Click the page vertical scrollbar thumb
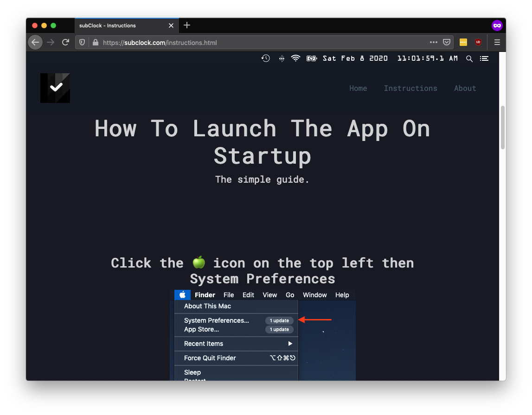This screenshot has width=532, height=415. coord(502,127)
